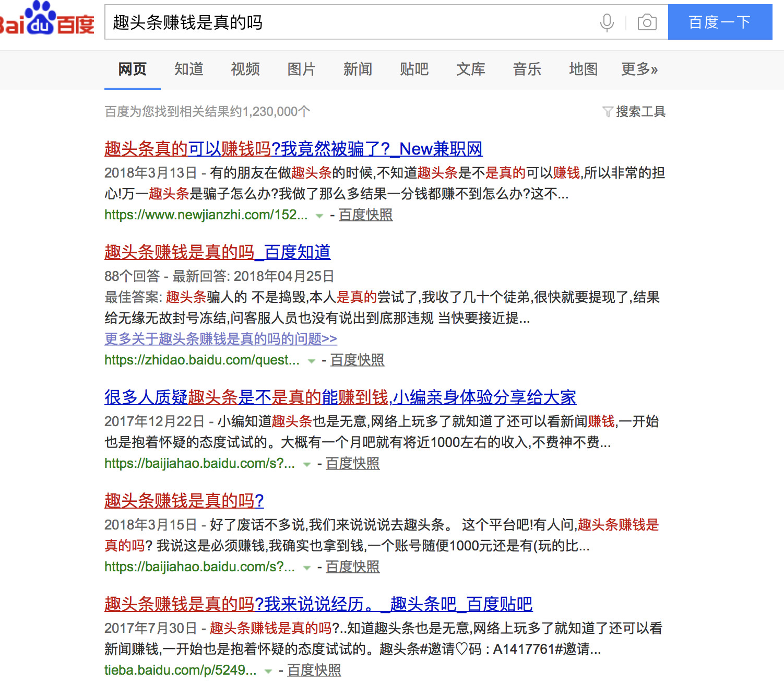Click the zhidao.baidu.com URL link
Screen dimensions: 784x682
coord(202,360)
